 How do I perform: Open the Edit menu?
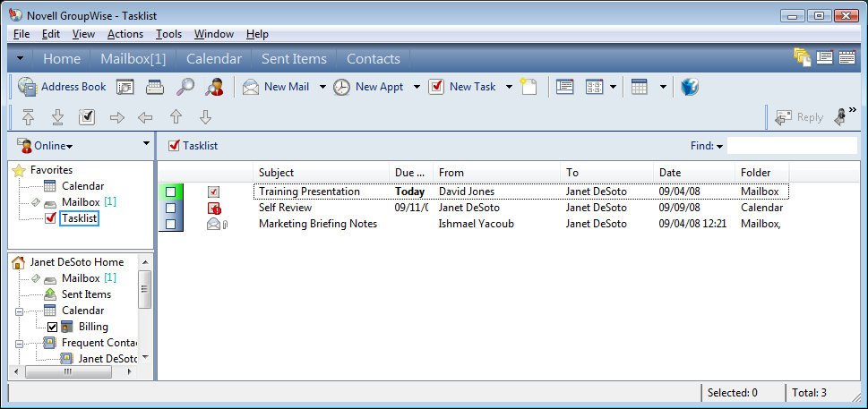pos(51,34)
